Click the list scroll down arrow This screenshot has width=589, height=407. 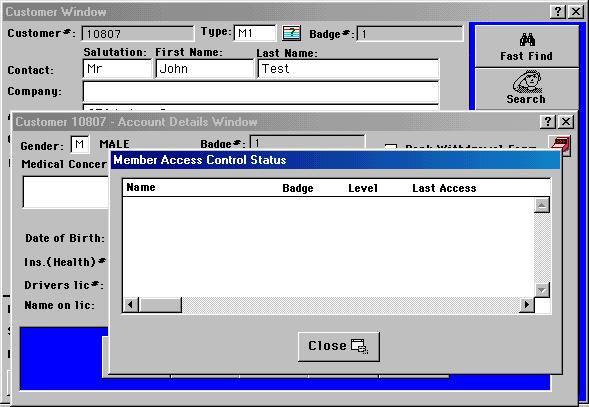click(542, 290)
